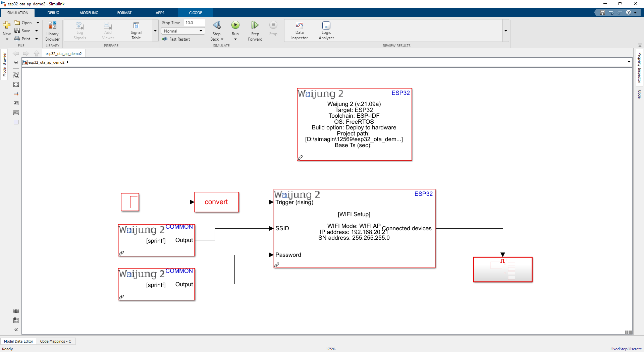Click the quick access Save icon
This screenshot has width=644, height=352.
coord(602,12)
